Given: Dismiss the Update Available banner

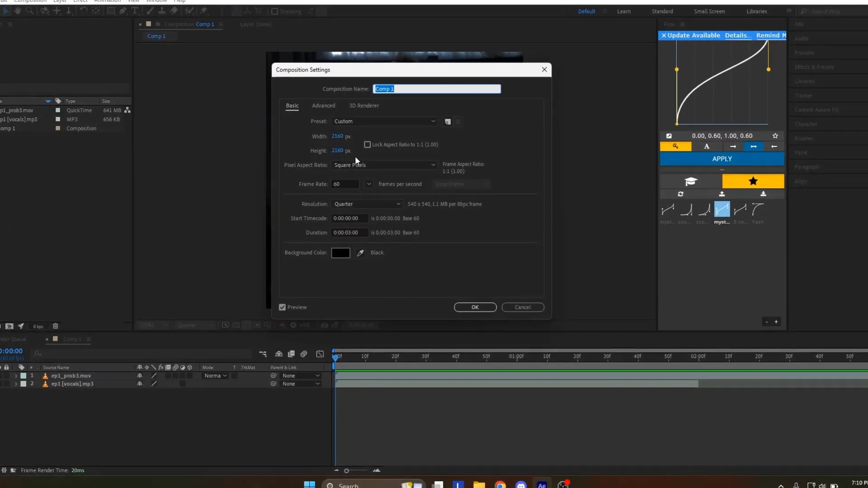Looking at the screenshot, I should (664, 35).
